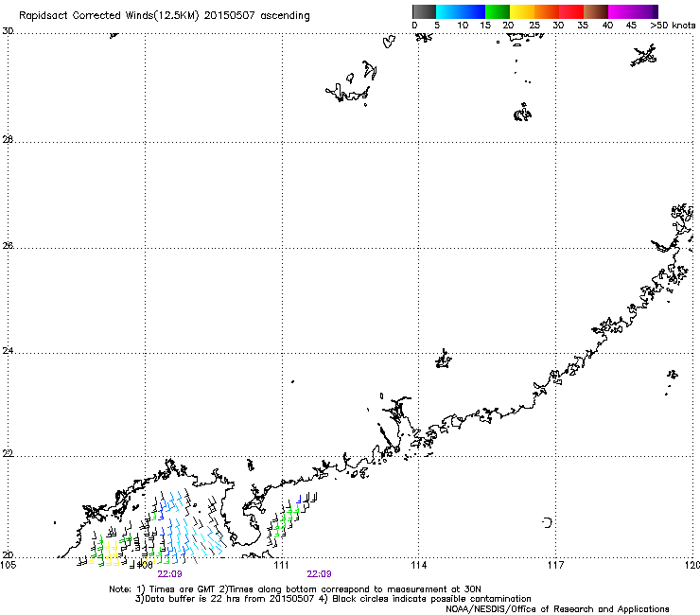Viewport: 700px width, 615px height.
Task: Click the small circular island outline near 117E 20.7N
Action: point(548,522)
